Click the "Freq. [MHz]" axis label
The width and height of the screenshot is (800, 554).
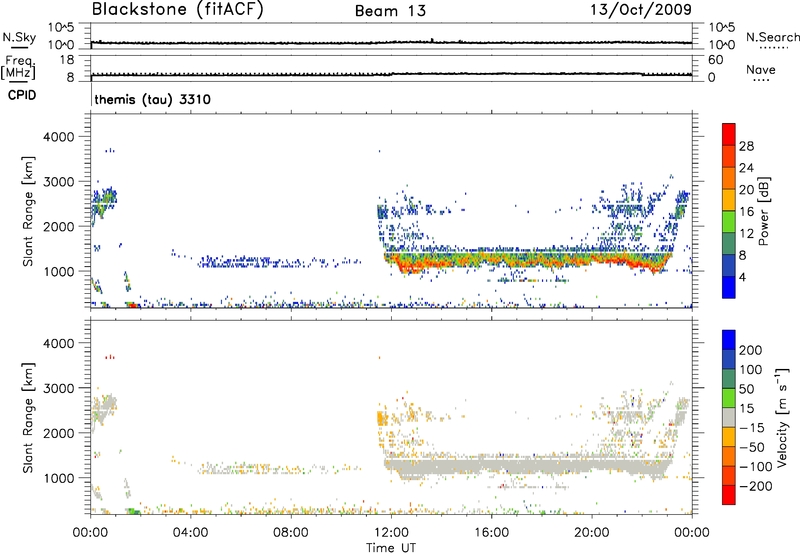(18, 67)
